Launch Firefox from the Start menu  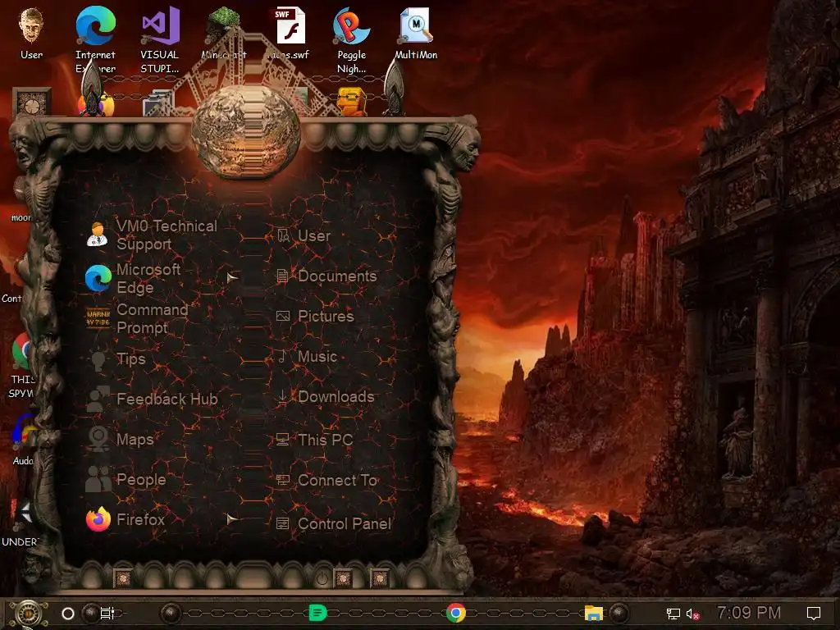pos(126,519)
